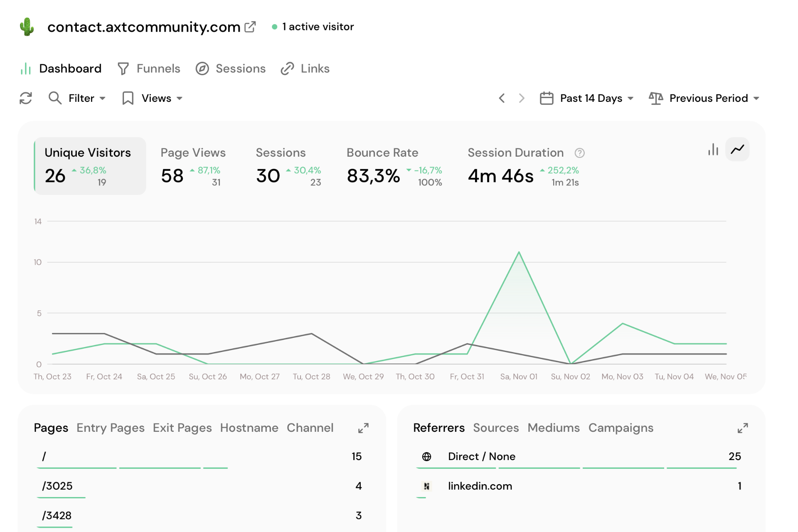The width and height of the screenshot is (798, 532).
Task: Open the Past 14 Days date range dropdown
Action: 590,98
